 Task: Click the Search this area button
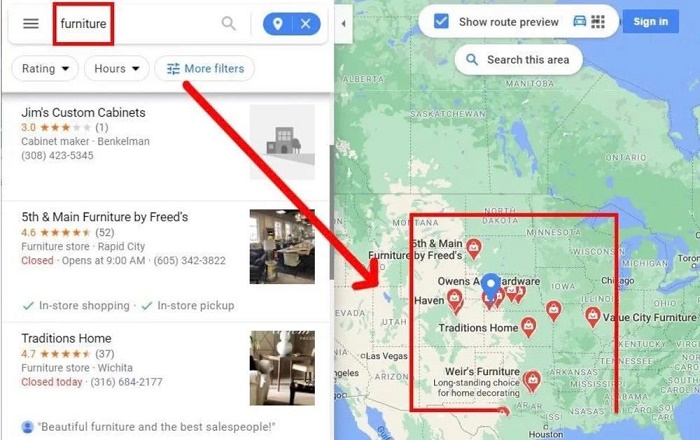tap(519, 59)
